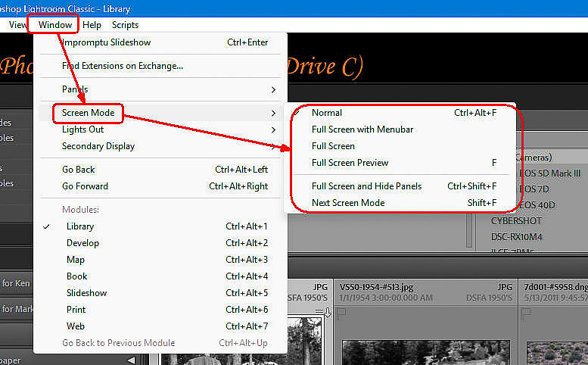Select the V550-1954-#513.jpg thumbnail cell

tap(425, 322)
